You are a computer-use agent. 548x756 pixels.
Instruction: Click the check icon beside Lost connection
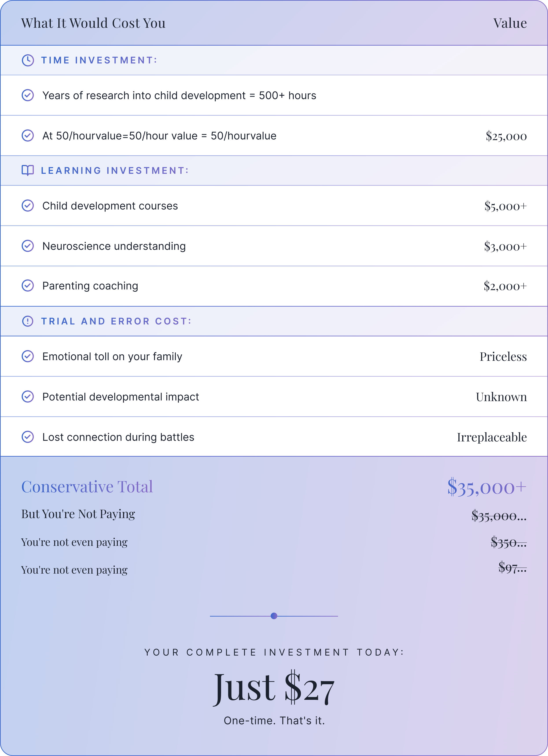[28, 437]
